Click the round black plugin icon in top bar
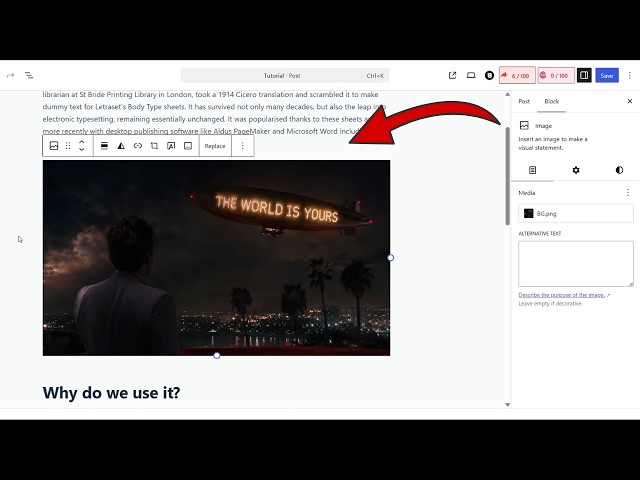This screenshot has width=640, height=480. [489, 76]
